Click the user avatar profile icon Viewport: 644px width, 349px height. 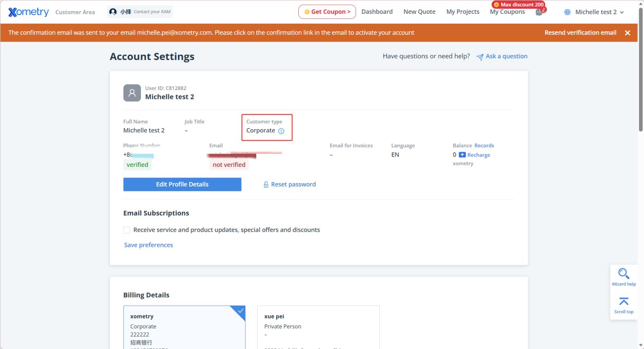[132, 93]
